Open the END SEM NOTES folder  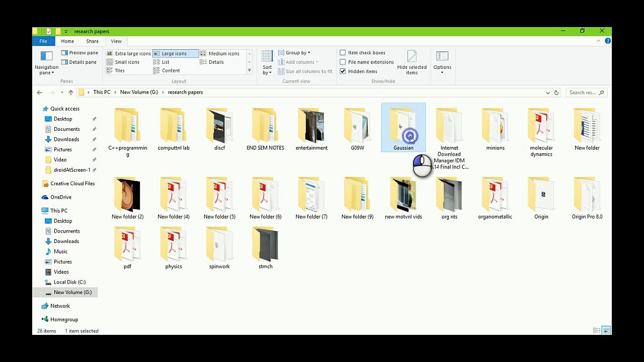coord(265,129)
